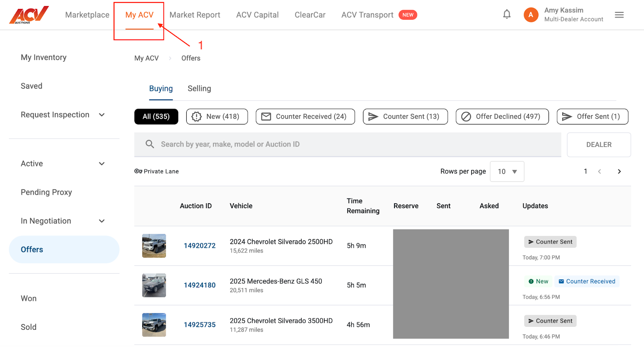Click the ACV Auctions logo
This screenshot has height=347, width=644.
(x=29, y=15)
